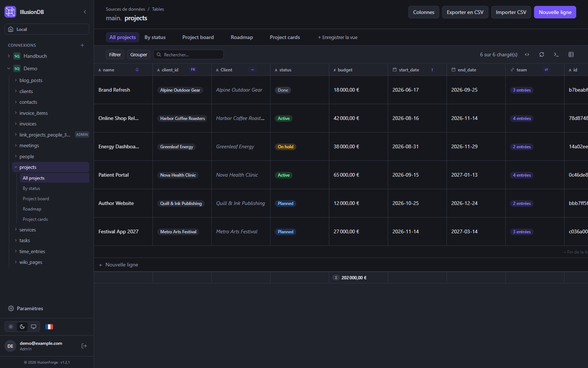
Task: Switch to dark theme moon toggle
Action: pyautogui.click(x=22, y=327)
